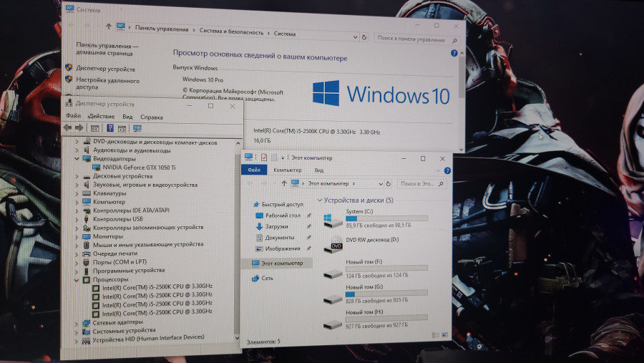
Task: Expand the Контроллеры USB node
Action: pos(77,219)
